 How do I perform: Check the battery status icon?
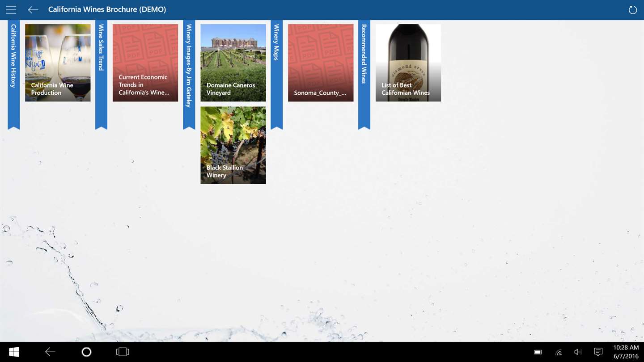[538, 352]
